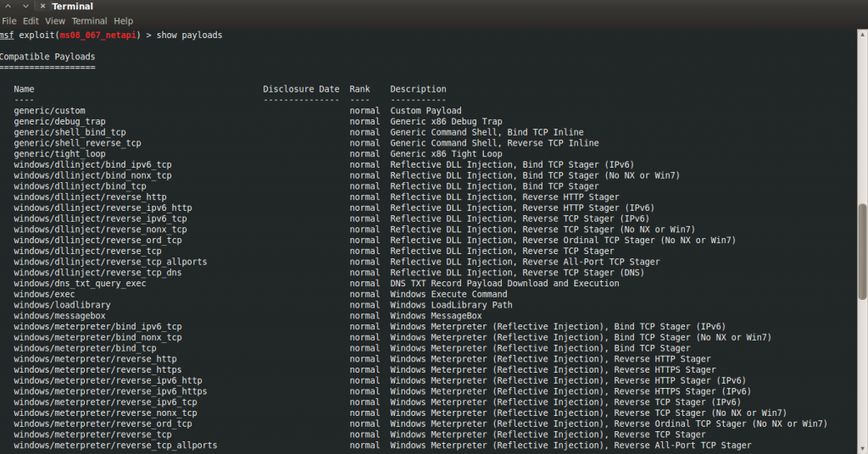This screenshot has width=868, height=454.
Task: Click the windows/meterpreter/reverse_tcp payload name
Action: 92,435
